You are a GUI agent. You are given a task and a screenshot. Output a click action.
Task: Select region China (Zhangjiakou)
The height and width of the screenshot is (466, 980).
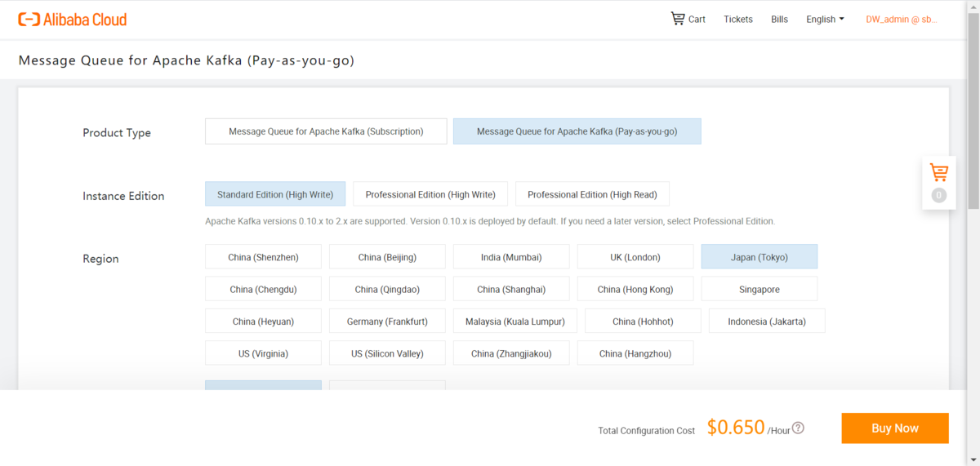pyautogui.click(x=511, y=353)
